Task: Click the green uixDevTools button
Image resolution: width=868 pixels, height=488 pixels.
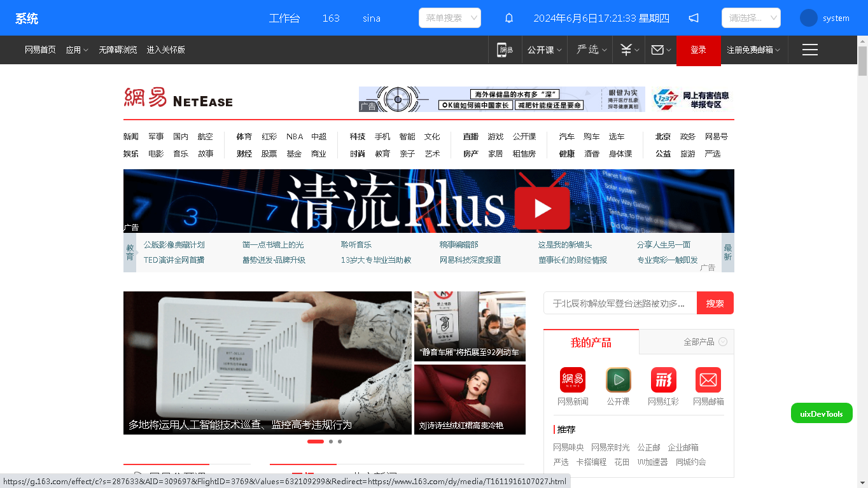Action: [822, 414]
